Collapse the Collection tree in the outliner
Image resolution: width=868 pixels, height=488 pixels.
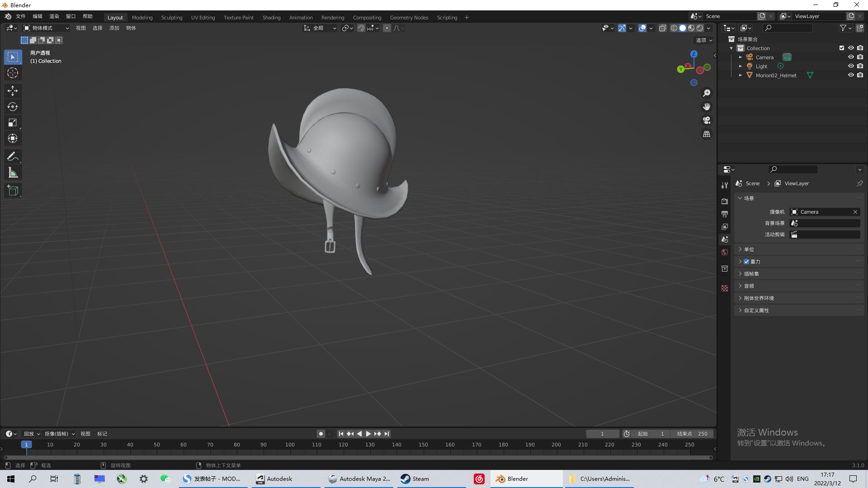[731, 48]
